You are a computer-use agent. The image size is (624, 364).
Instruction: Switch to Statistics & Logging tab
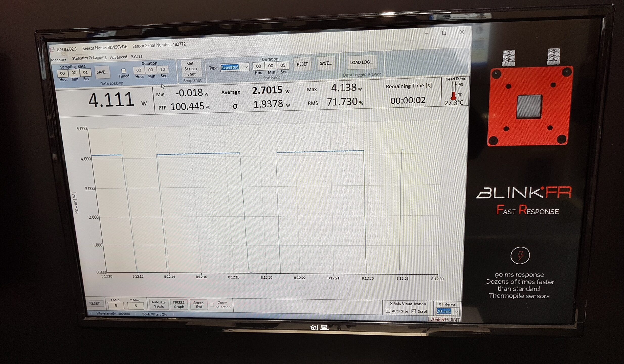pyautogui.click(x=89, y=58)
